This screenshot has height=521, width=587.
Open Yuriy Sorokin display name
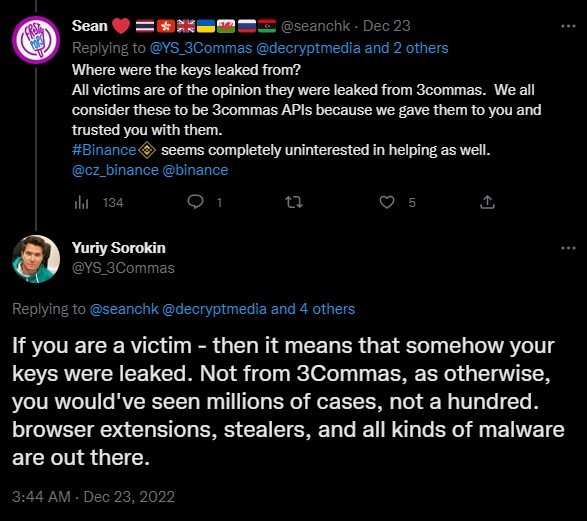click(119, 248)
